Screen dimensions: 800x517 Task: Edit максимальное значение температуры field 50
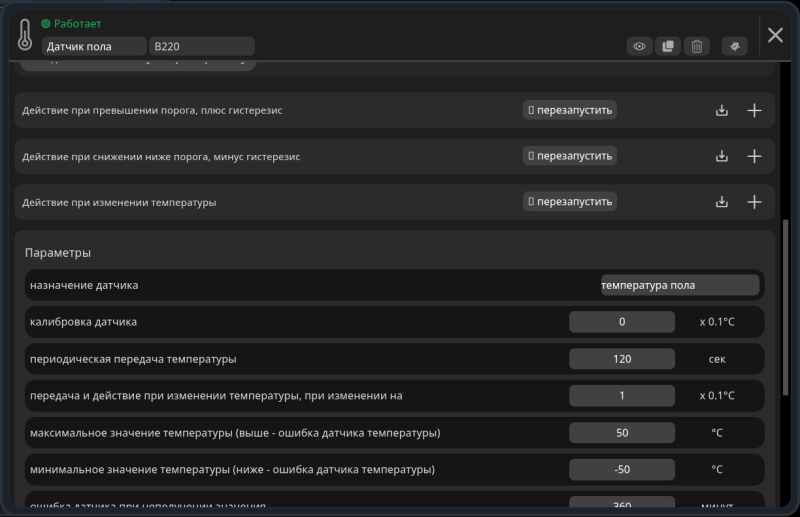tap(622, 433)
